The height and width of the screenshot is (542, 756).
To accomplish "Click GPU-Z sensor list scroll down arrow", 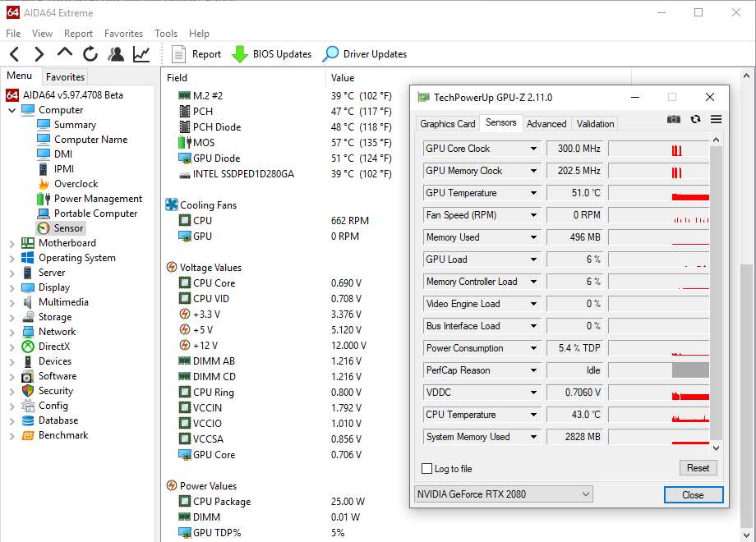I will click(x=716, y=448).
